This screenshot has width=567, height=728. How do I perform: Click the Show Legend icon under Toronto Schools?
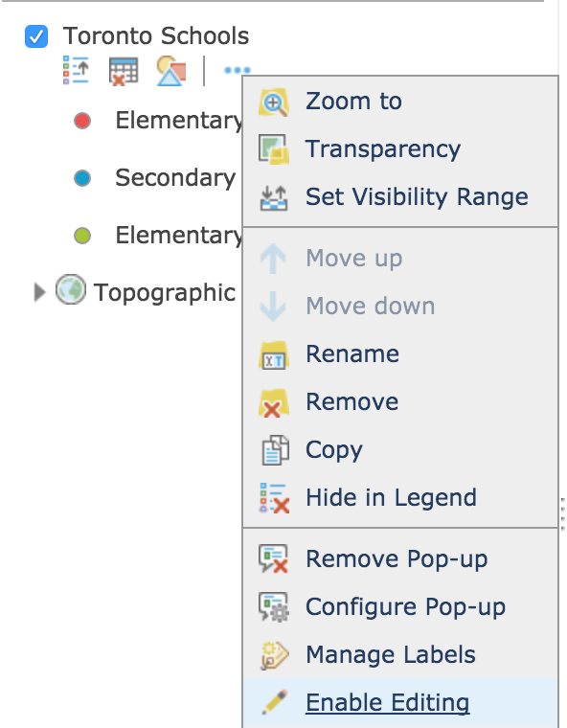pos(76,70)
